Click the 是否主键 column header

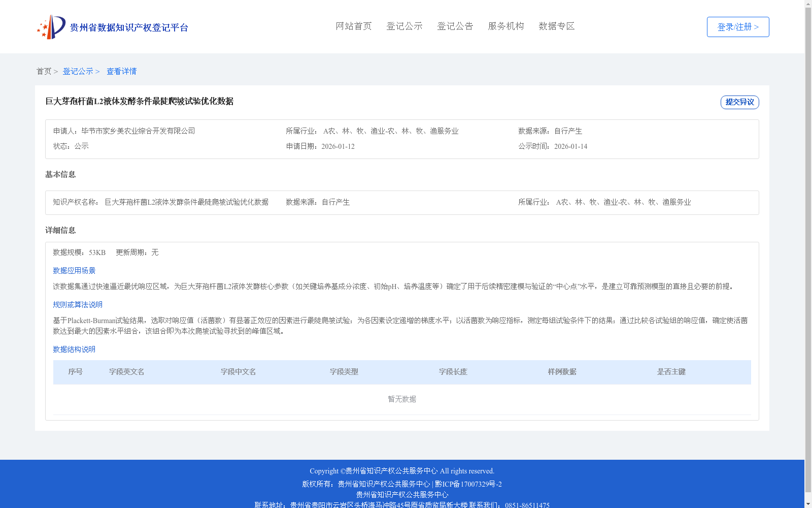coord(671,372)
